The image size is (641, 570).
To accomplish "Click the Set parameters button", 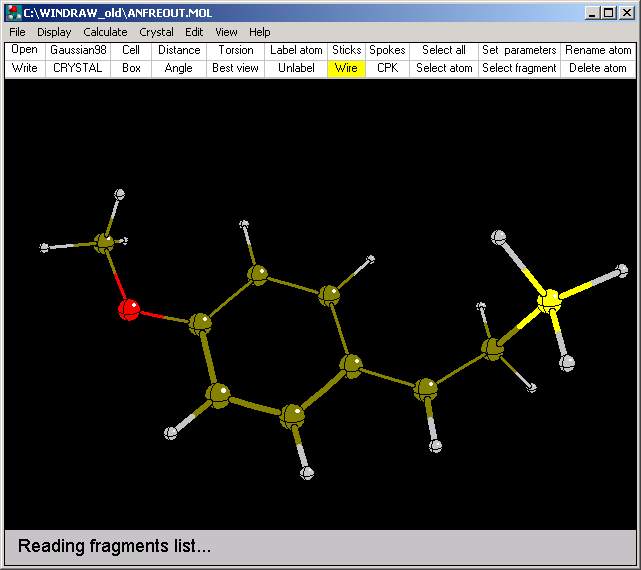I will point(519,50).
